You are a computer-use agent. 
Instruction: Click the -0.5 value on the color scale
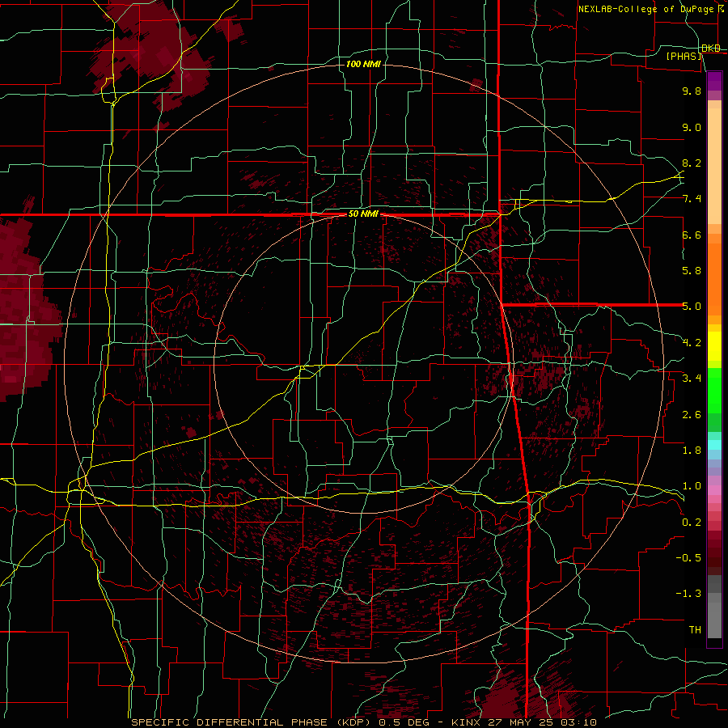click(688, 557)
